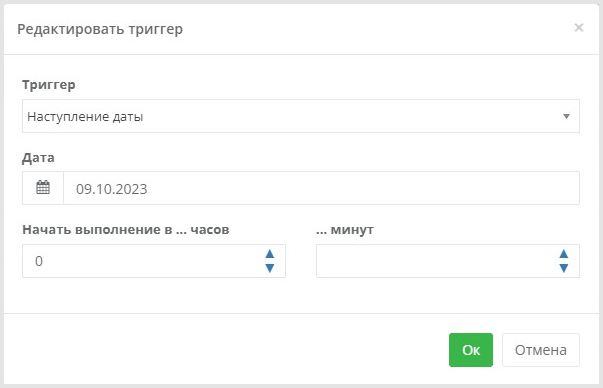The width and height of the screenshot is (603, 388).
Task: Focus the hours field showing 0
Action: coord(154,261)
